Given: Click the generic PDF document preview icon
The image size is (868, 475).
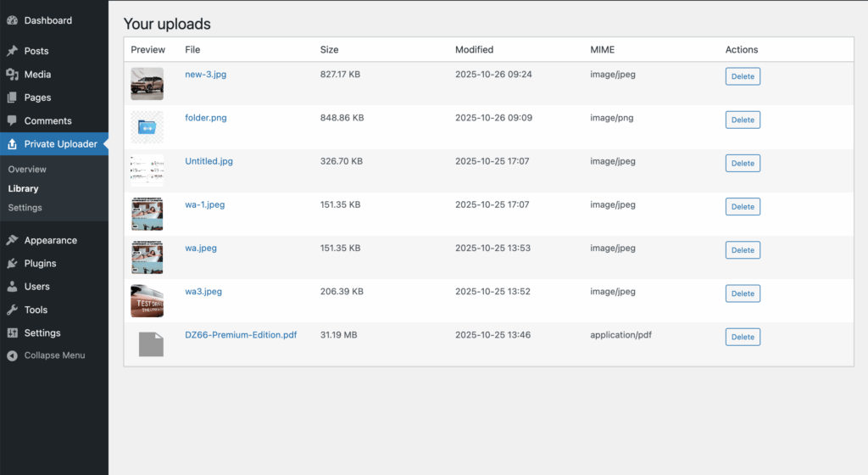Looking at the screenshot, I should tap(149, 344).
